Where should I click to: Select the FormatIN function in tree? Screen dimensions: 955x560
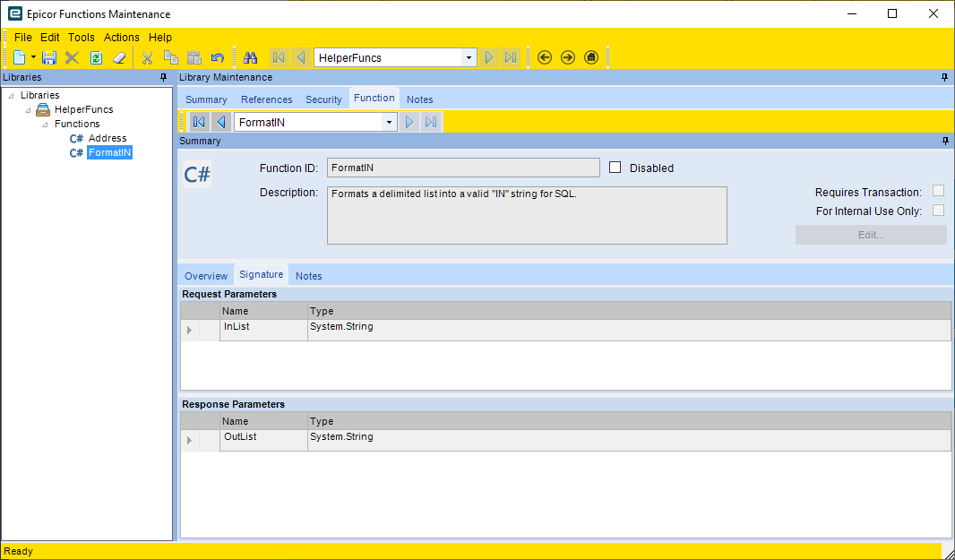coord(109,152)
